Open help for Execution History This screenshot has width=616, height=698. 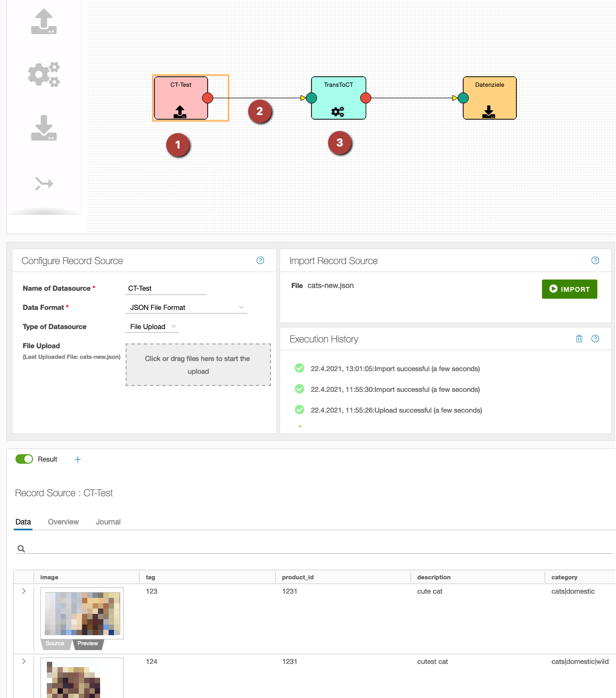coord(595,339)
